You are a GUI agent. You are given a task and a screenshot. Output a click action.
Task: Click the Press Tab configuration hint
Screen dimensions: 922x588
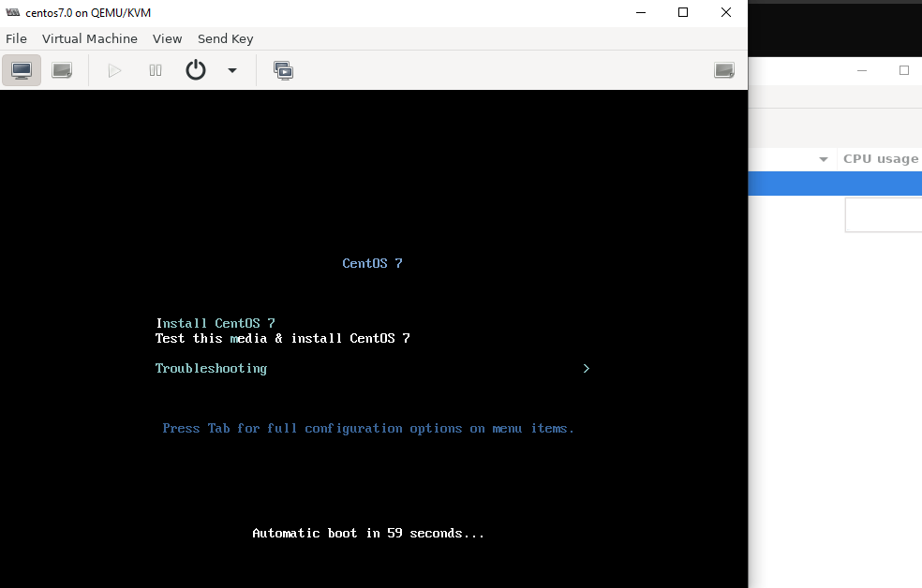coord(368,428)
